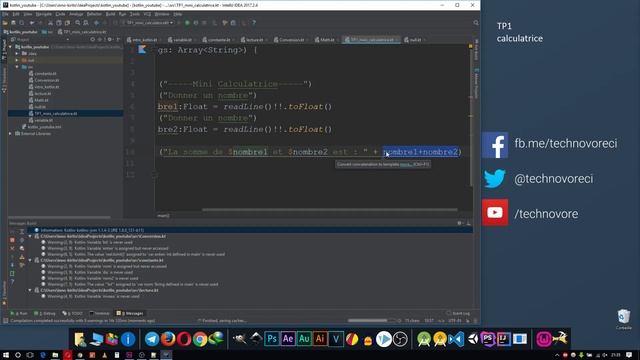This screenshot has width=640, height=360.
Task: Click the Open folder icon in toolbar
Action: [x=5, y=23]
